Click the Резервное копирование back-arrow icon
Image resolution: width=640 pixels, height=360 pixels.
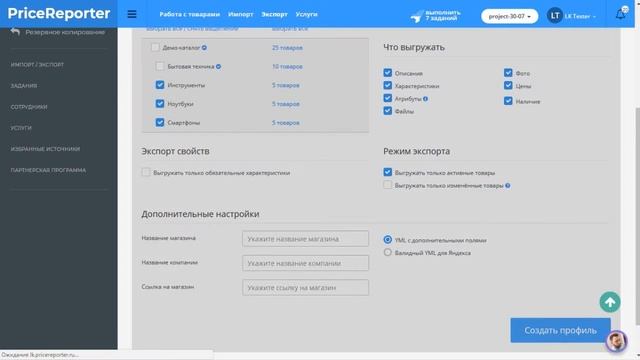[15, 31]
